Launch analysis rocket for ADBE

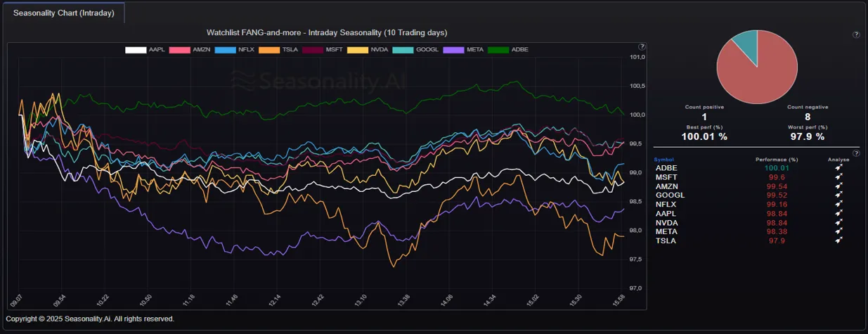[838, 168]
